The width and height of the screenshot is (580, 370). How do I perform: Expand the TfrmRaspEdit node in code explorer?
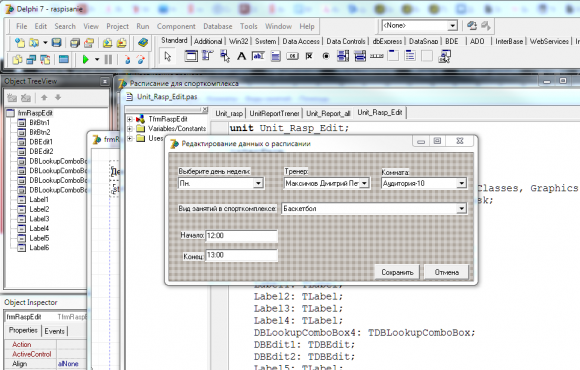pyautogui.click(x=129, y=119)
